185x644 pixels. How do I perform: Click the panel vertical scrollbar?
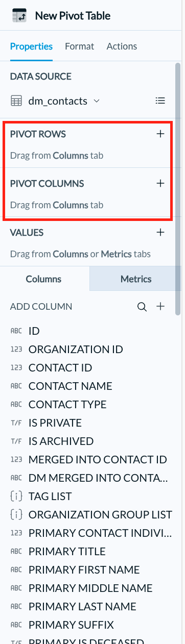(x=178, y=189)
